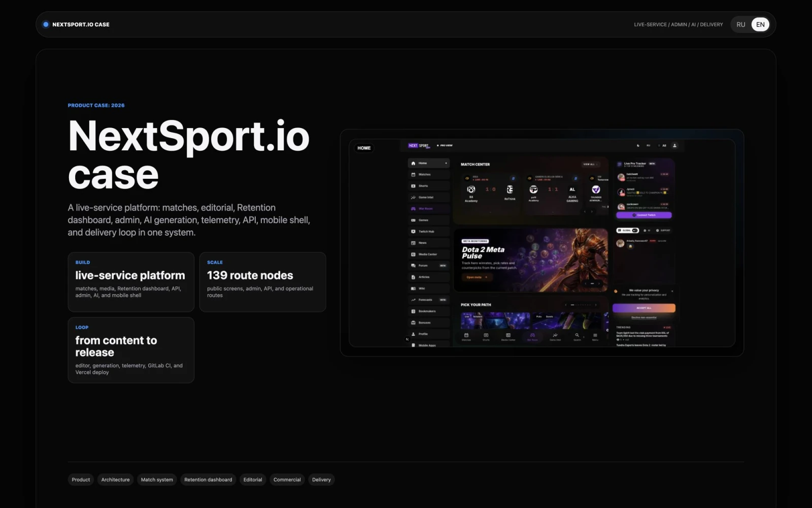
Task: Click the HOME badge on preview
Action: tap(364, 148)
